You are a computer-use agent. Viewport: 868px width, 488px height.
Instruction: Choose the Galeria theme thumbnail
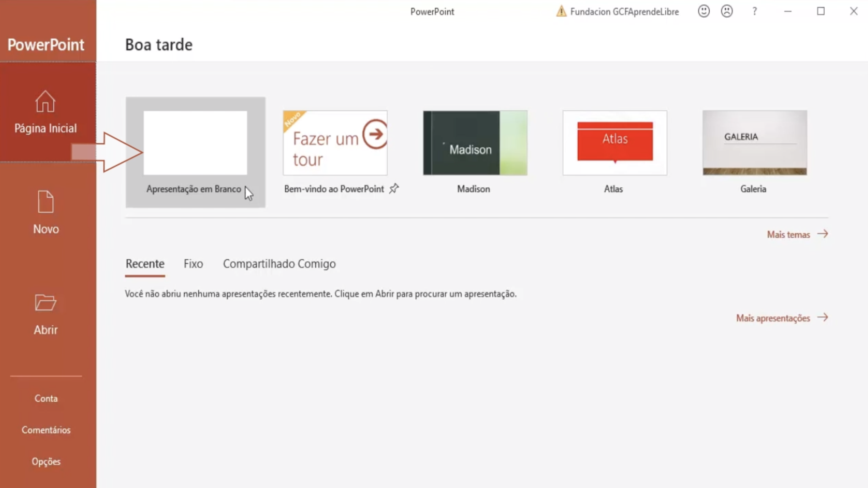(755, 143)
